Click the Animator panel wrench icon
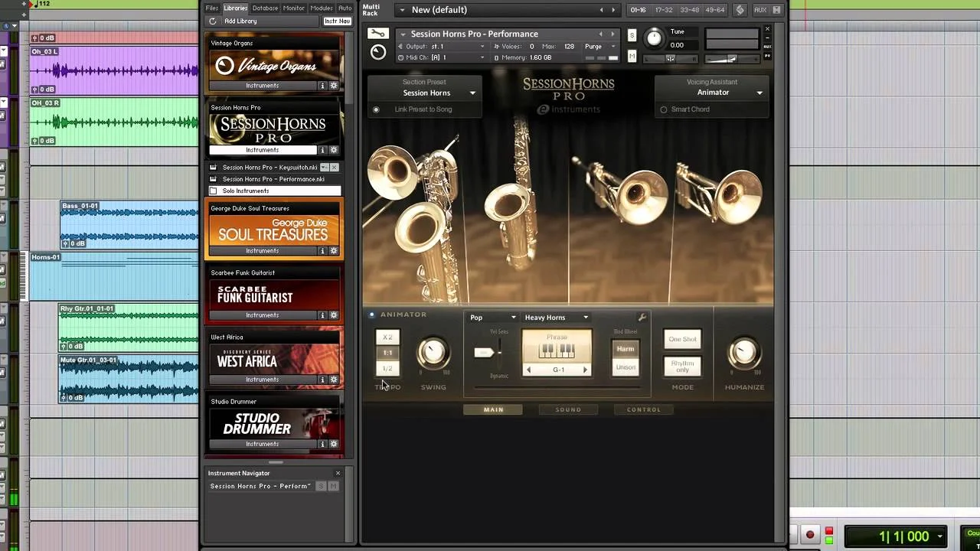Screen dimensions: 980x551 coord(642,316)
